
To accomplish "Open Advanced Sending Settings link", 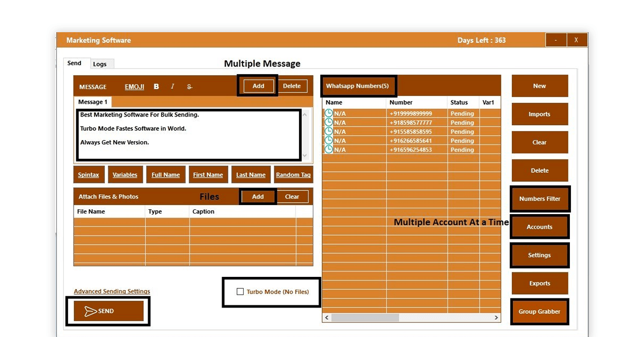I will click(x=112, y=291).
